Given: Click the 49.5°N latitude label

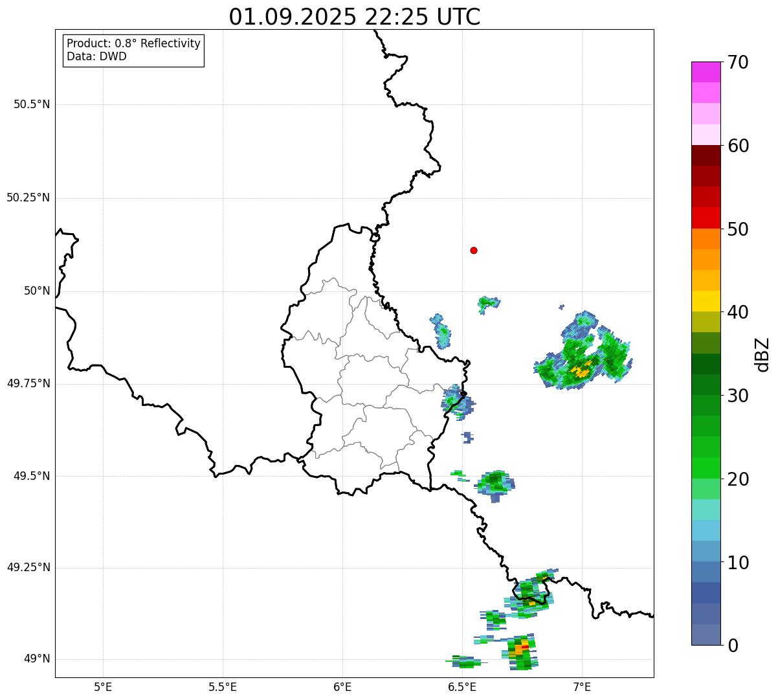Looking at the screenshot, I should (x=32, y=476).
